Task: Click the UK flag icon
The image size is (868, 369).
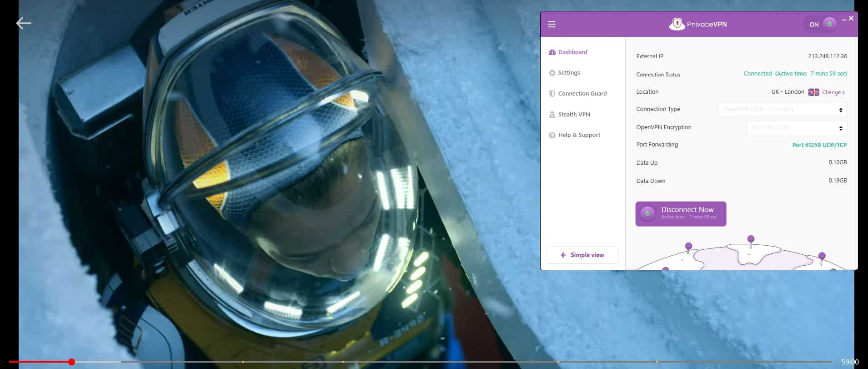Action: [813, 92]
